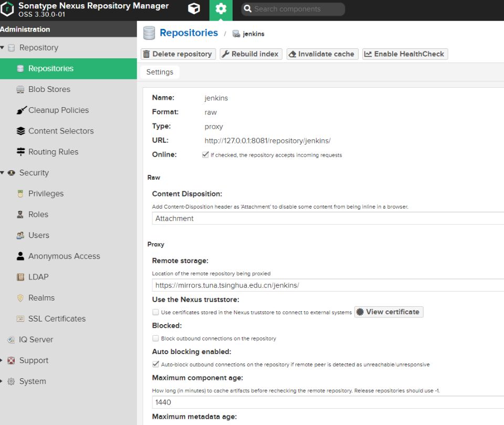Open Routing Rules menu entry
Image resolution: width=504 pixels, height=425 pixels.
point(68,152)
